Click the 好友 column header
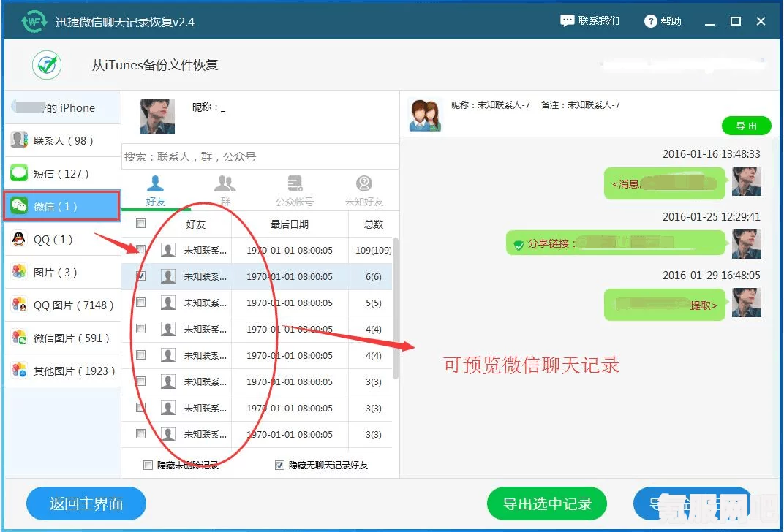This screenshot has height=532, width=784. [x=195, y=224]
